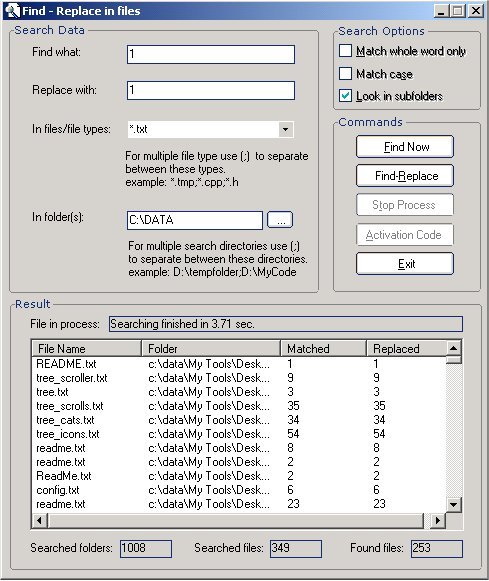This screenshot has width=489, height=581.
Task: Click results list scroll down arrow
Action: pos(453,504)
